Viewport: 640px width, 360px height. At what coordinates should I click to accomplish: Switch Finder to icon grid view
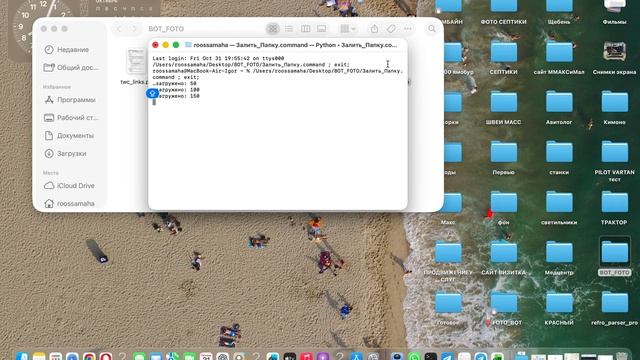pos(273,29)
